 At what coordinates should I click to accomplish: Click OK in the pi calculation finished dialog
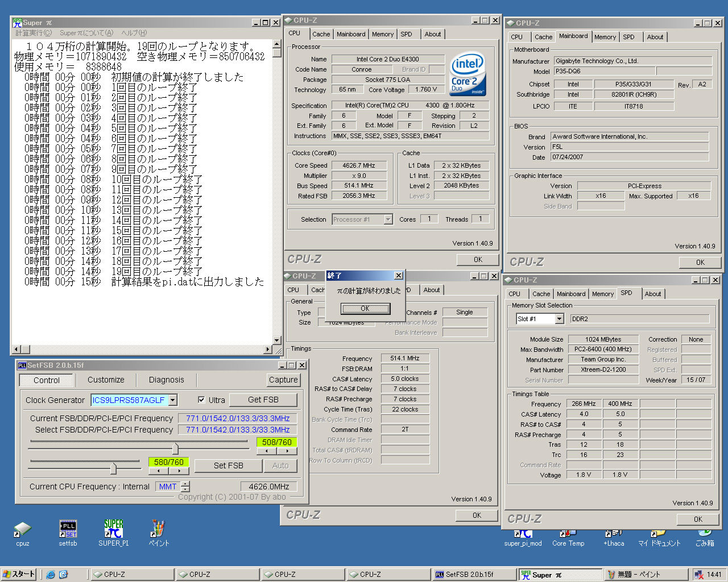365,309
